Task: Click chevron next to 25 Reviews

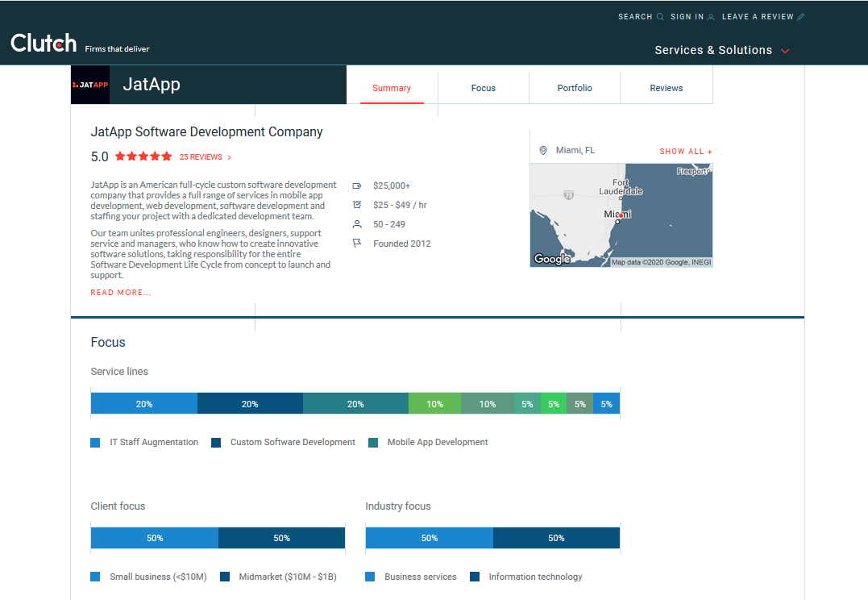Action: pyautogui.click(x=229, y=157)
